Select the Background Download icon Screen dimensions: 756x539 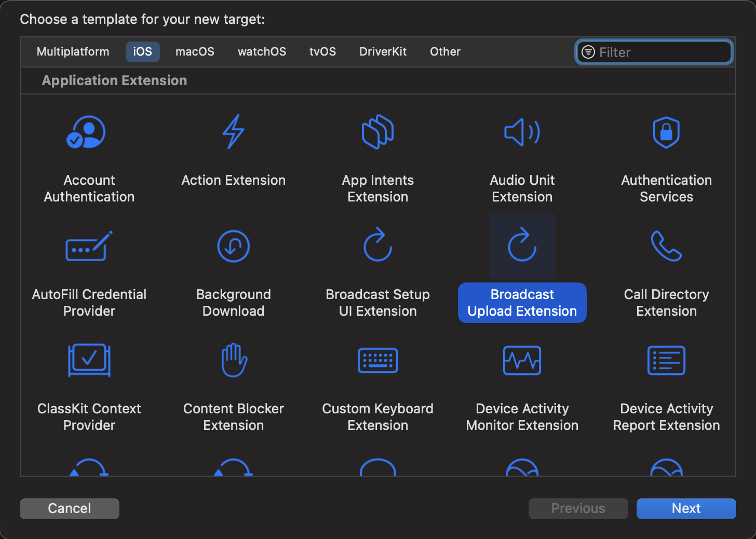(233, 246)
